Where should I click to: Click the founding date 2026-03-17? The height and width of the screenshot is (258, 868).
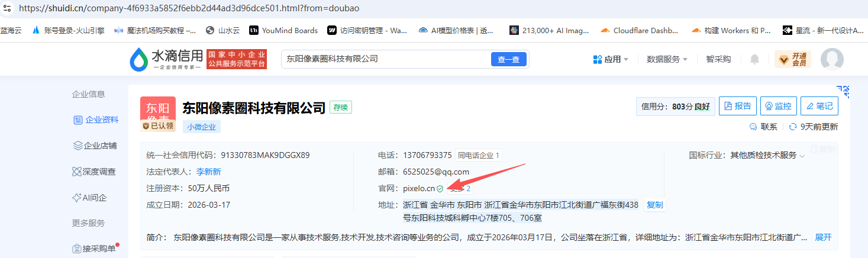[x=209, y=205]
